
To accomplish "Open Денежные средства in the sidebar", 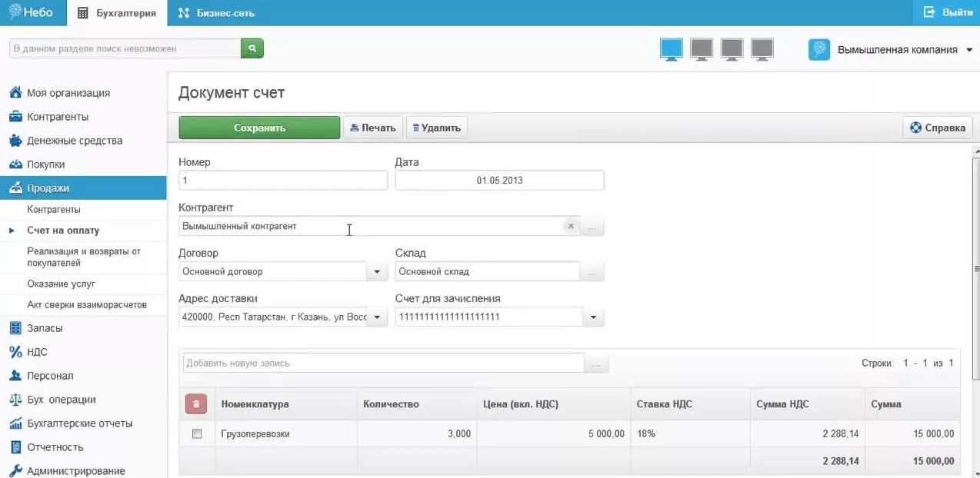I will [74, 141].
